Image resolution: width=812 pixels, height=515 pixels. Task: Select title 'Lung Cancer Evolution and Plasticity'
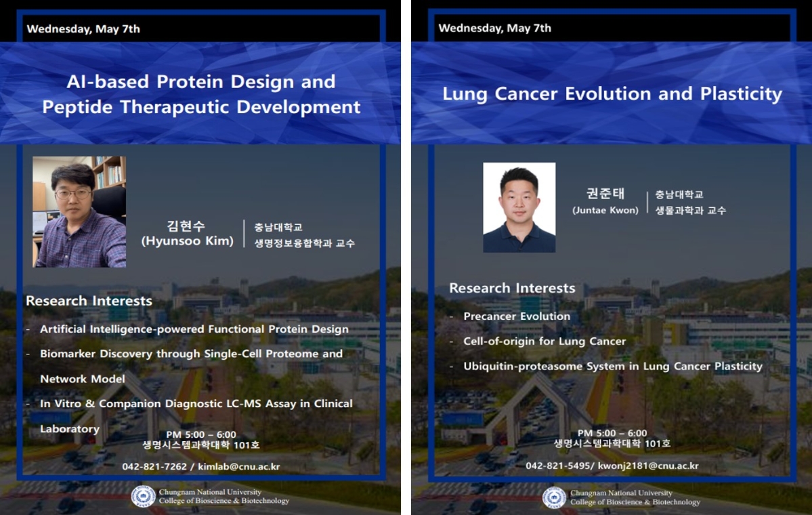[x=612, y=94]
